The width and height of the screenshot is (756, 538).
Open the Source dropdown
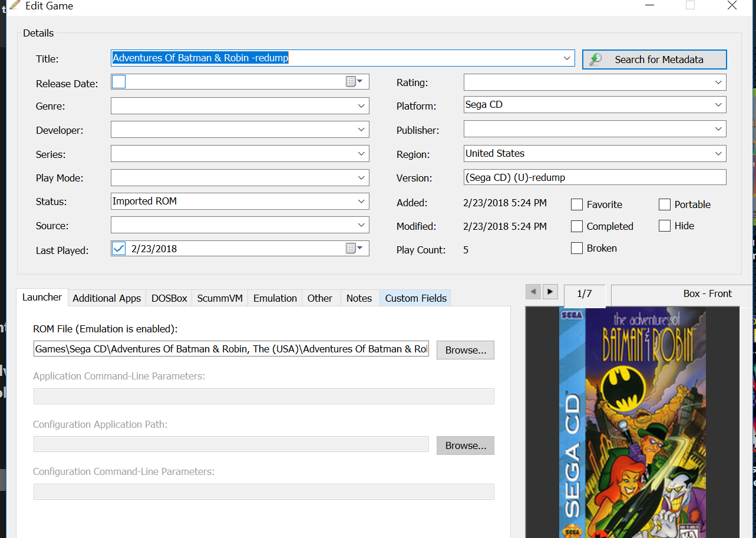click(x=361, y=225)
